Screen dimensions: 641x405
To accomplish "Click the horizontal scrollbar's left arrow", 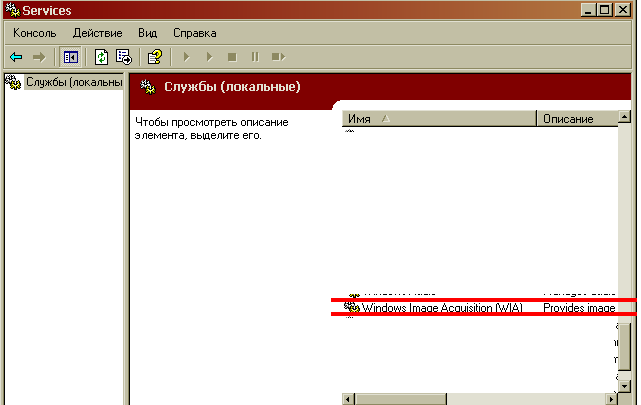I will 350,398.
